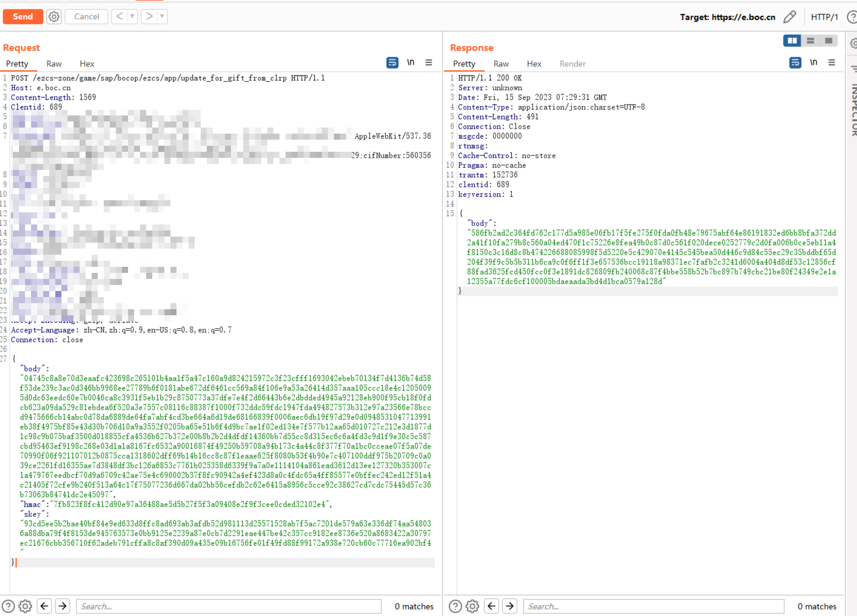Select HTTP/1 protocol option
857x616 pixels.
coord(824,17)
